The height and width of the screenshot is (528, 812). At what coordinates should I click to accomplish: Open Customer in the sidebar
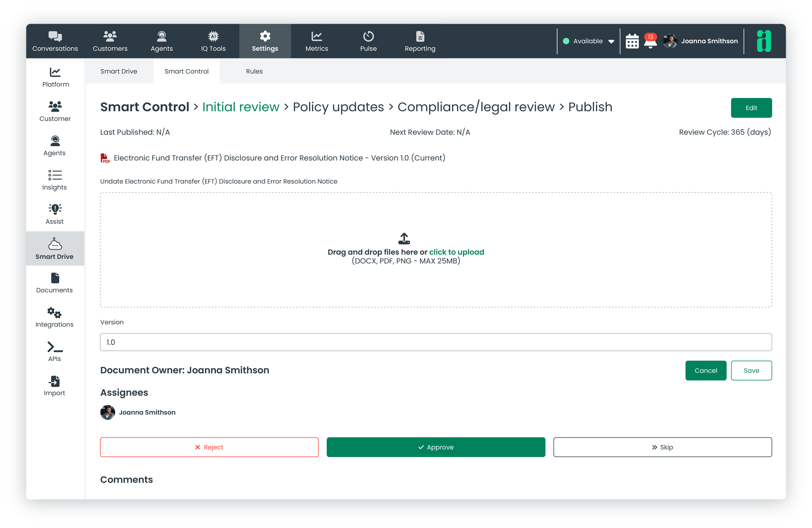click(x=55, y=112)
